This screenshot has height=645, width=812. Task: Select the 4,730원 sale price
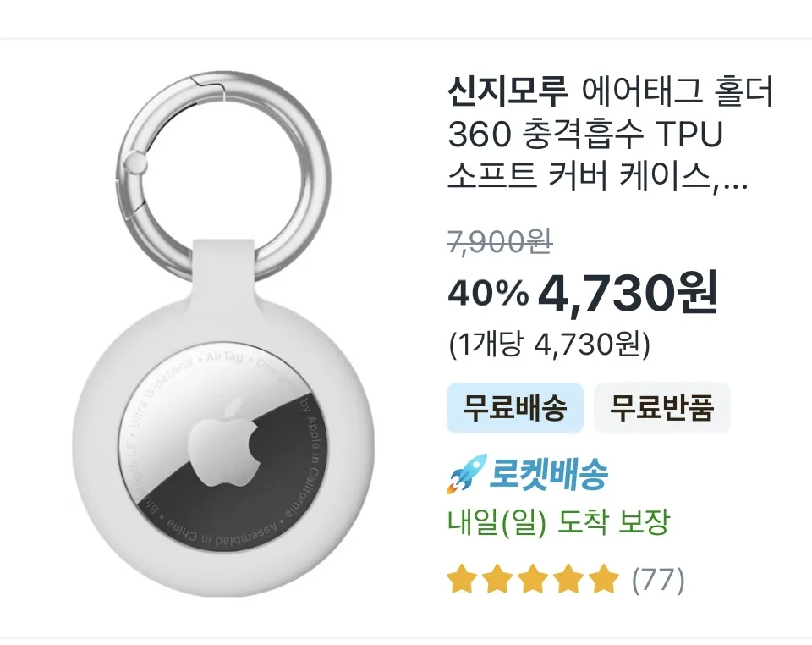pos(628,292)
